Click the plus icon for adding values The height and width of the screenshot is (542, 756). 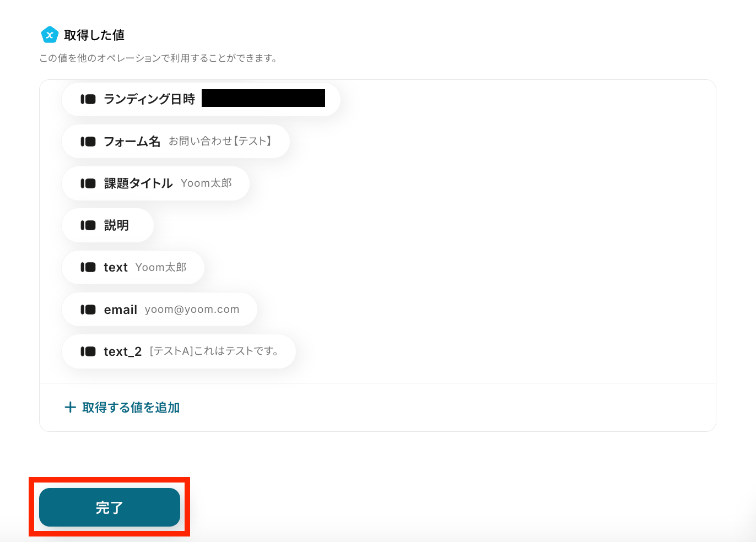70,407
